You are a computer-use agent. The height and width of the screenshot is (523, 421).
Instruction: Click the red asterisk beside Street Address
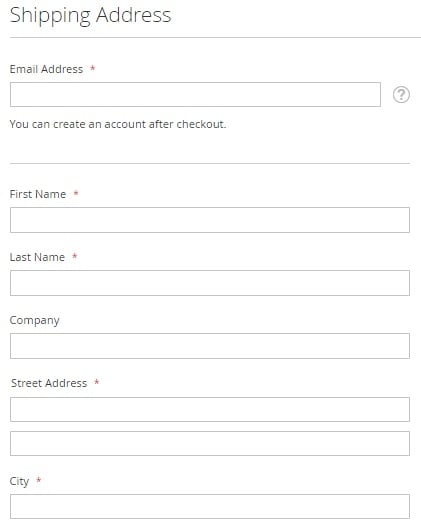pos(97,382)
